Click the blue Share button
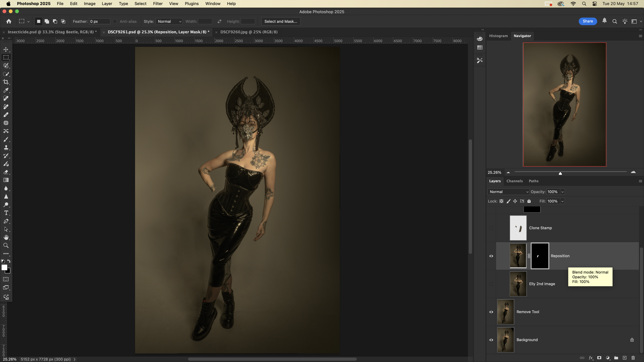 pyautogui.click(x=588, y=21)
